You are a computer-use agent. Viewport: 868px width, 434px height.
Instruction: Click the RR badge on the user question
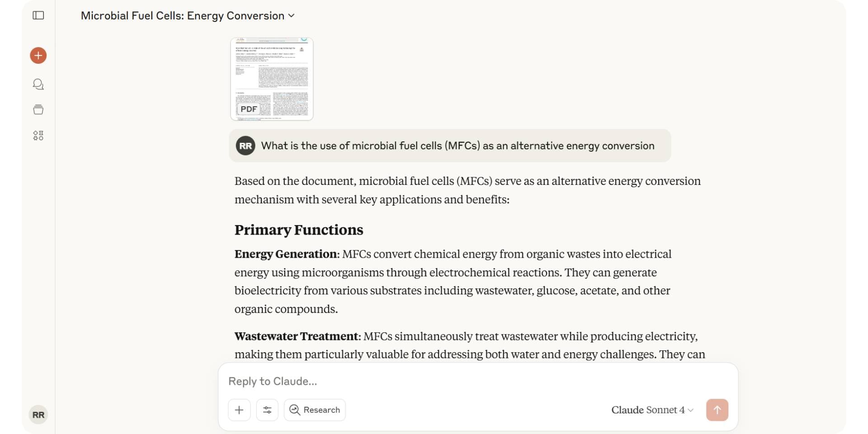[x=245, y=146]
